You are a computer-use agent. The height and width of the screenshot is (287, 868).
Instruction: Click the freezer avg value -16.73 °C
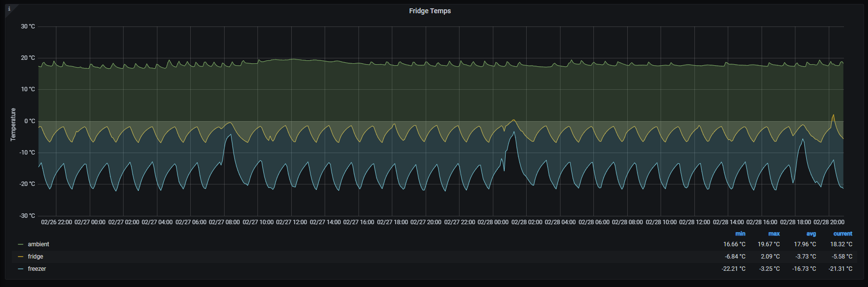[x=804, y=269]
